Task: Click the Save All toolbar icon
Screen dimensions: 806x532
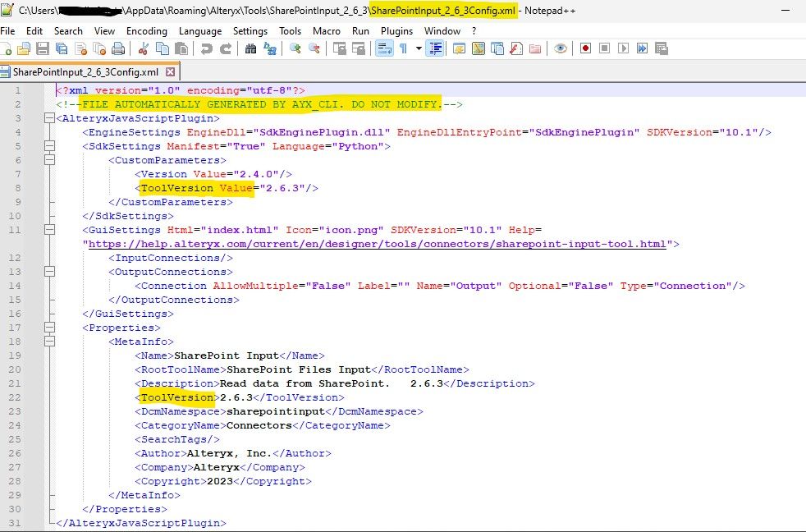Action: pyautogui.click(x=62, y=48)
